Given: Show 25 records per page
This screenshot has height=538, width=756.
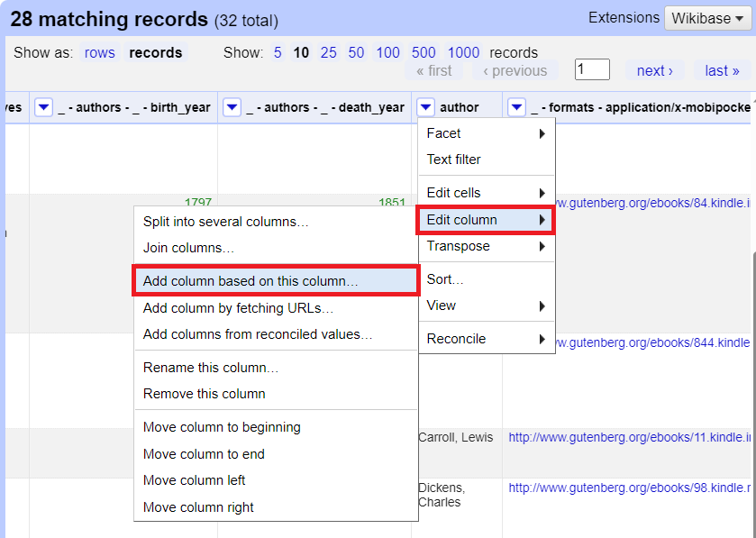Looking at the screenshot, I should click(x=328, y=53).
